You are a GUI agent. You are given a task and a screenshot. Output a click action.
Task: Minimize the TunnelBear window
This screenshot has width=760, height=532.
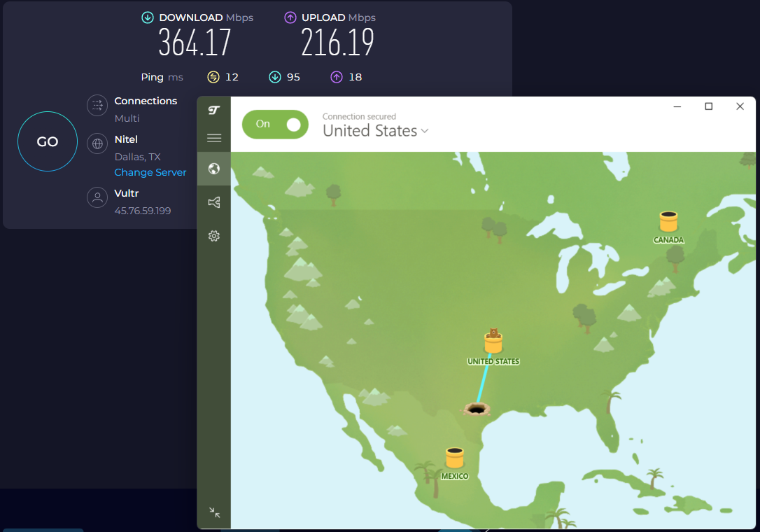(x=677, y=106)
